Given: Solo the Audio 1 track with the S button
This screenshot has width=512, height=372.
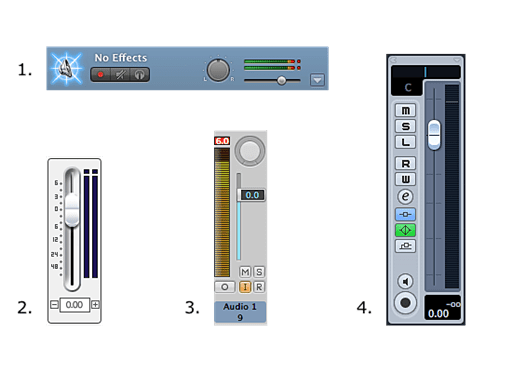Looking at the screenshot, I should pos(259,272).
